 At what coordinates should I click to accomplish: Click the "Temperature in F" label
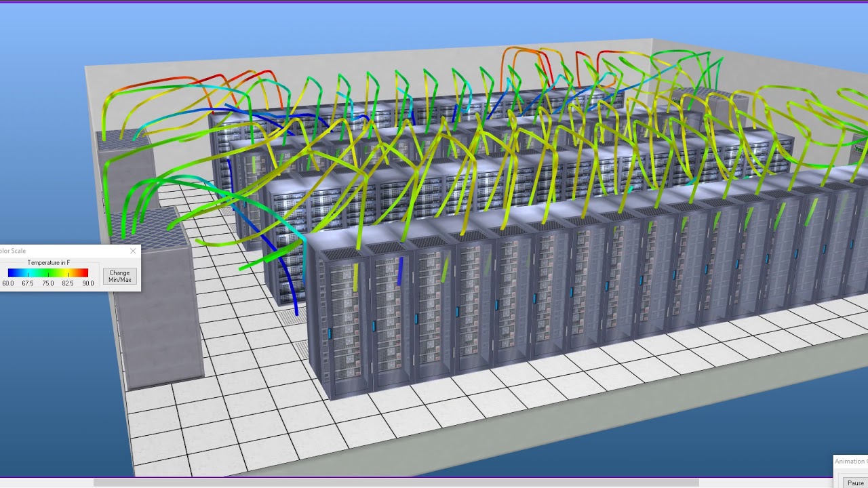[x=48, y=263]
